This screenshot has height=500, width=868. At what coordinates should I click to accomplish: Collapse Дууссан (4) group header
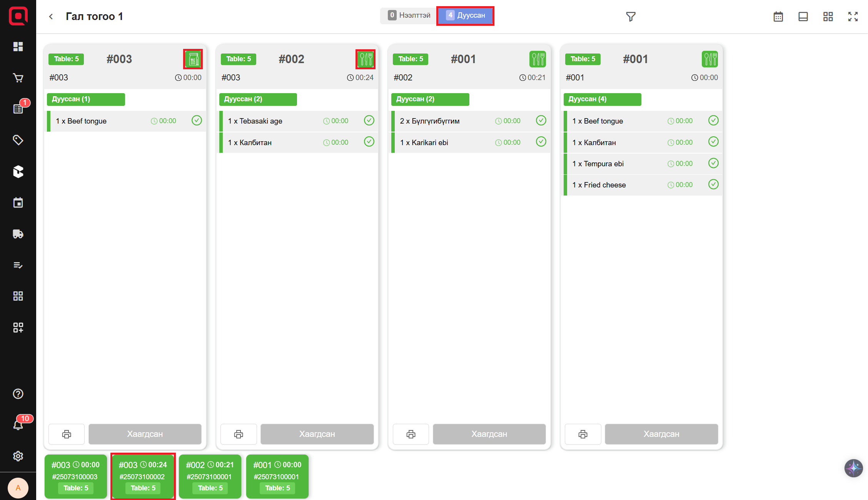(x=602, y=99)
